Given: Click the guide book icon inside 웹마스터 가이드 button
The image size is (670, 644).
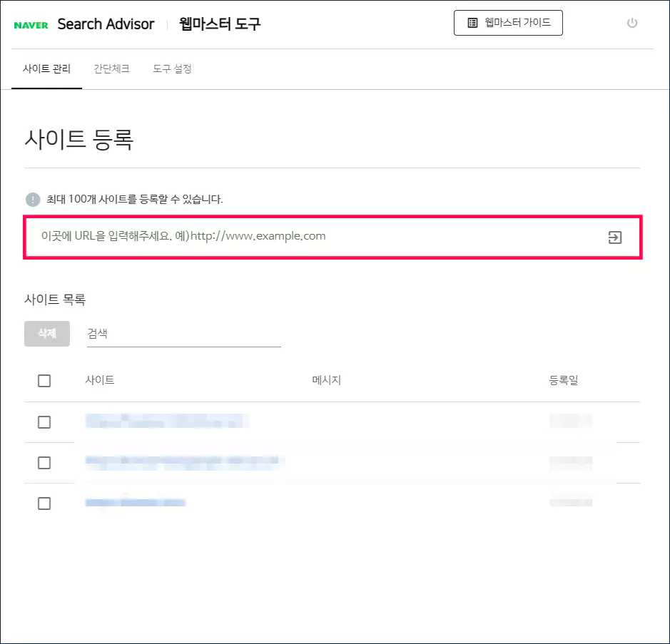Looking at the screenshot, I should (472, 23).
